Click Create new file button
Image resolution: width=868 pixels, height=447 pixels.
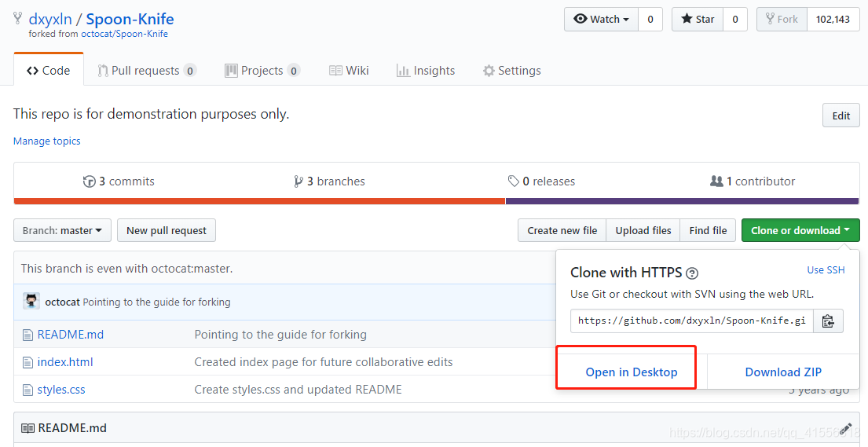click(x=562, y=230)
